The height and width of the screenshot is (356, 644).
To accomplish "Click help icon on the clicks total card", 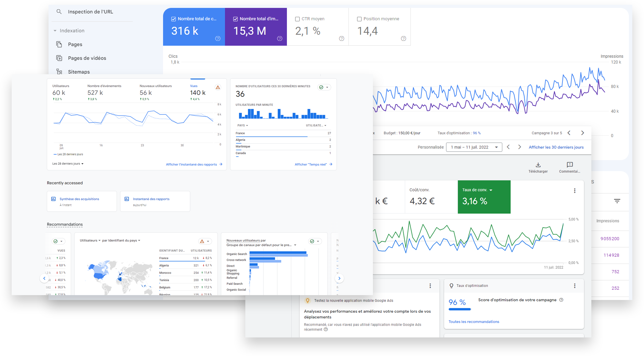I will 218,38.
